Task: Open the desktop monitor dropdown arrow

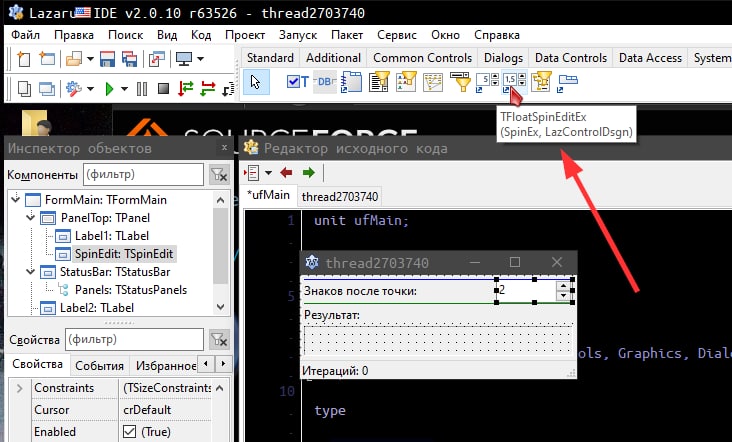Action: click(x=200, y=59)
